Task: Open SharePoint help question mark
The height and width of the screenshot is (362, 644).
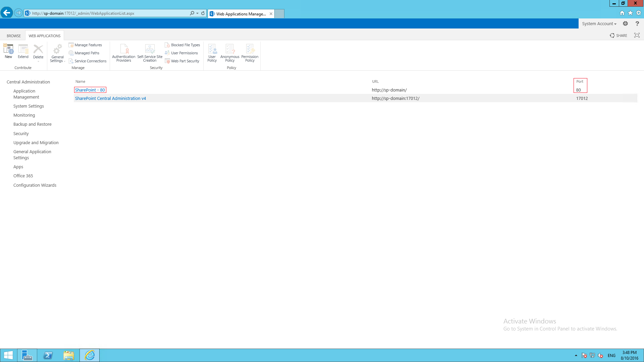Action: [x=637, y=23]
